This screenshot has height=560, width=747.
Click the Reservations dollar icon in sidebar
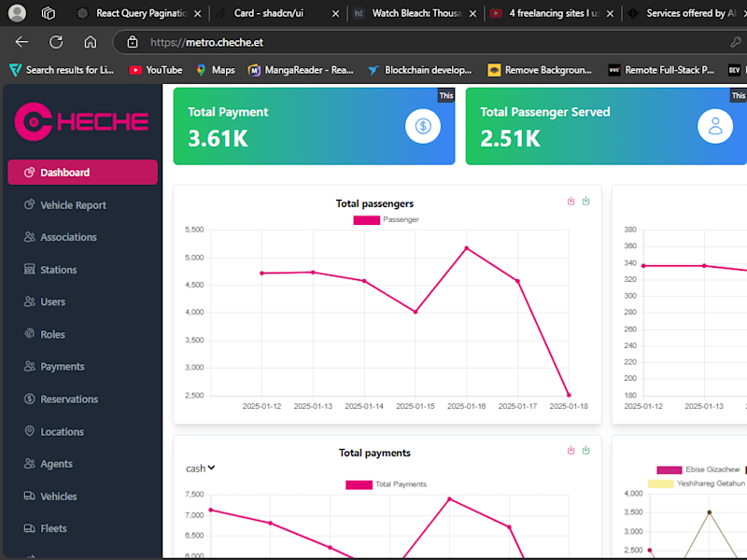pos(30,399)
